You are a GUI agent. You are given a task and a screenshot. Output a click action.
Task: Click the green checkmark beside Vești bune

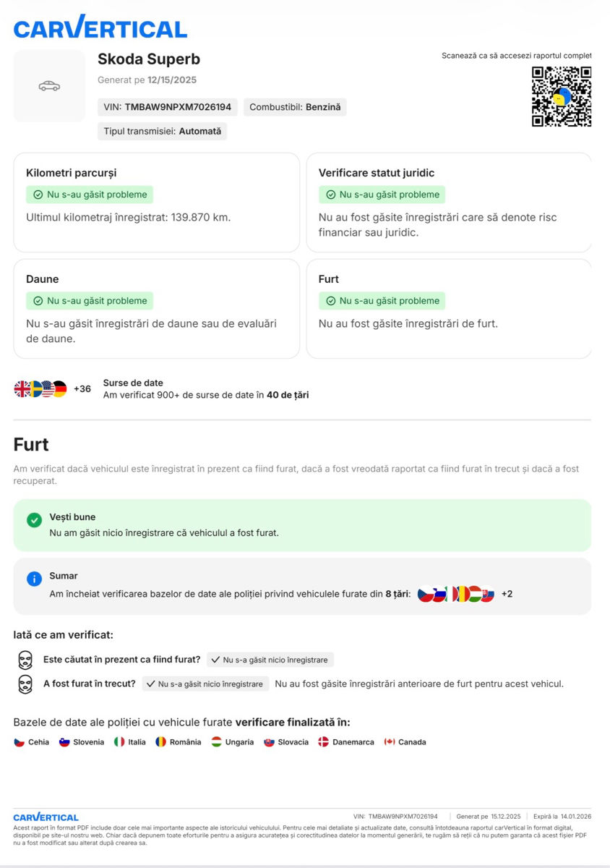(33, 519)
